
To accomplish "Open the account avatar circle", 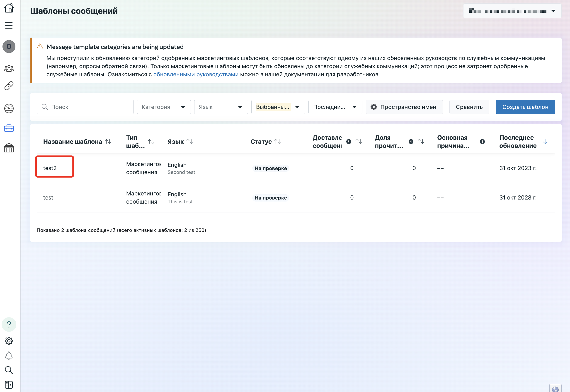I will [x=9, y=46].
